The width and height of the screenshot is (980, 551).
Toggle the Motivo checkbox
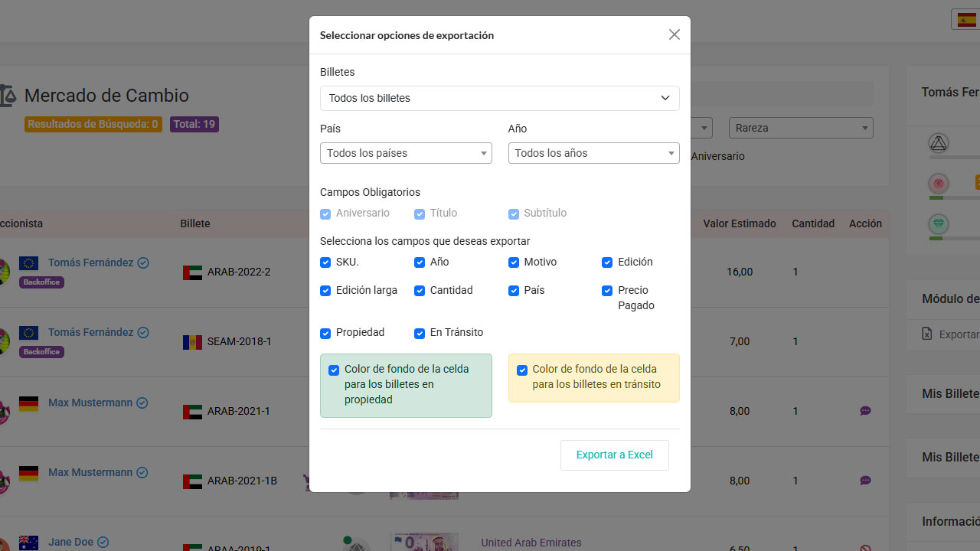coord(514,262)
